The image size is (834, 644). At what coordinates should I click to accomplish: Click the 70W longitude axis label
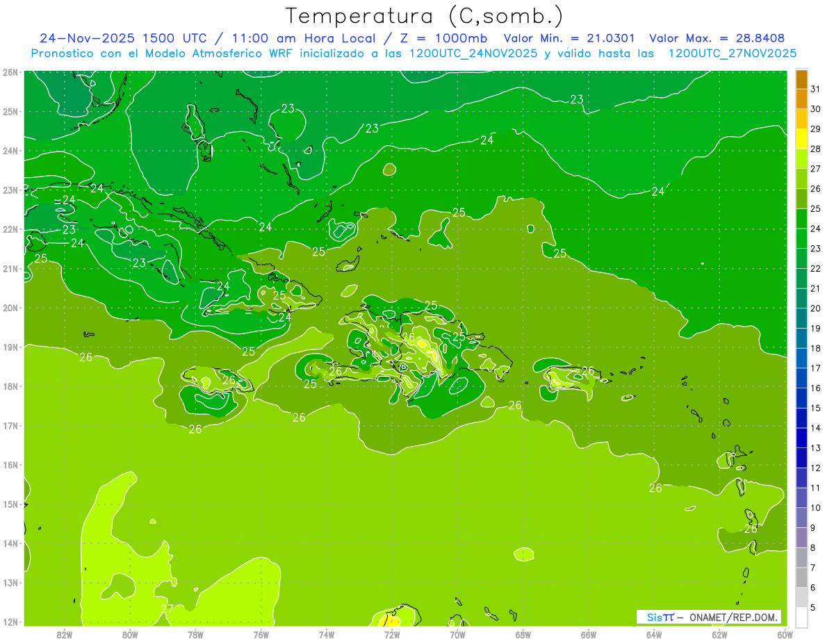click(x=457, y=634)
